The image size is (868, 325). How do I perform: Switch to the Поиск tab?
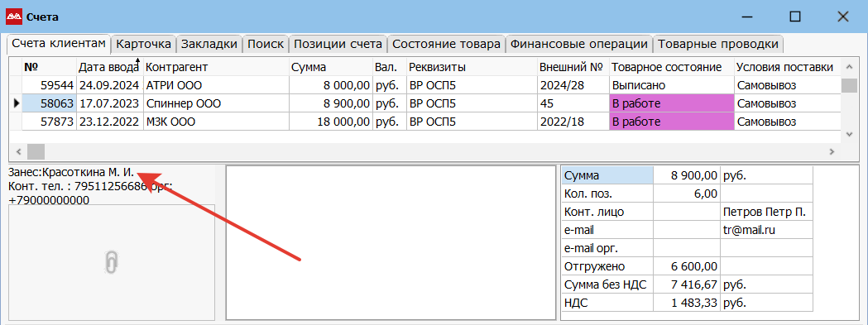coord(266,45)
